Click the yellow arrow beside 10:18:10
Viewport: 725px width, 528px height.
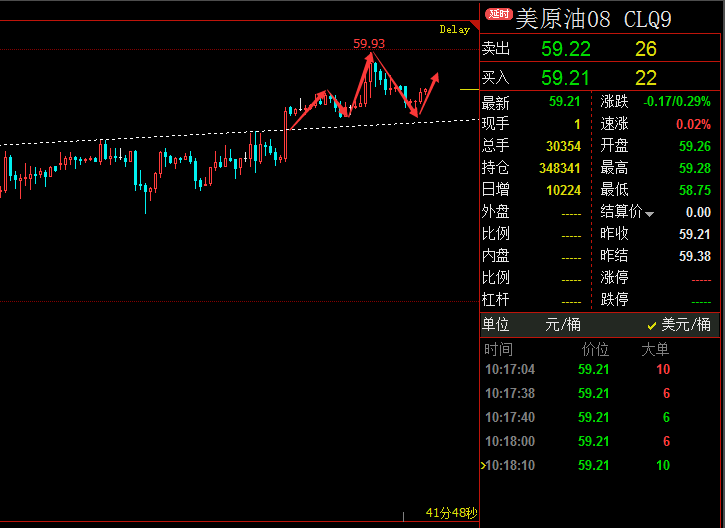click(483, 465)
